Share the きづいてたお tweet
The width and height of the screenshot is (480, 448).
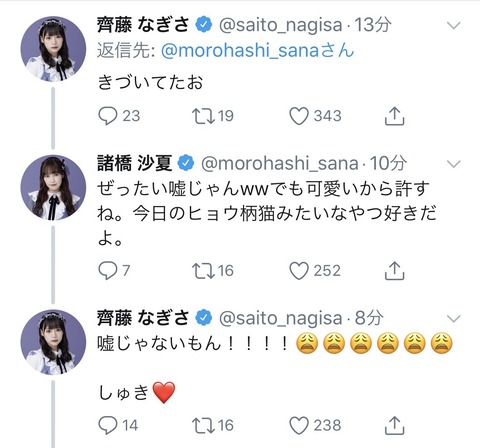(394, 116)
